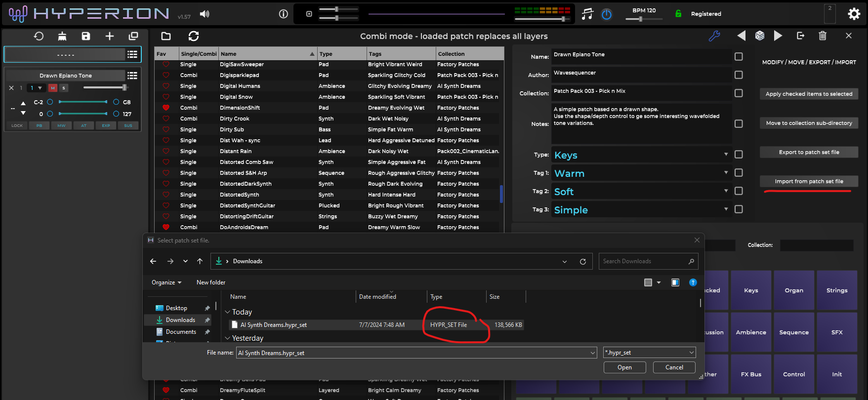Check the box next to Author field
This screenshot has width=868, height=400.
pos(739,75)
